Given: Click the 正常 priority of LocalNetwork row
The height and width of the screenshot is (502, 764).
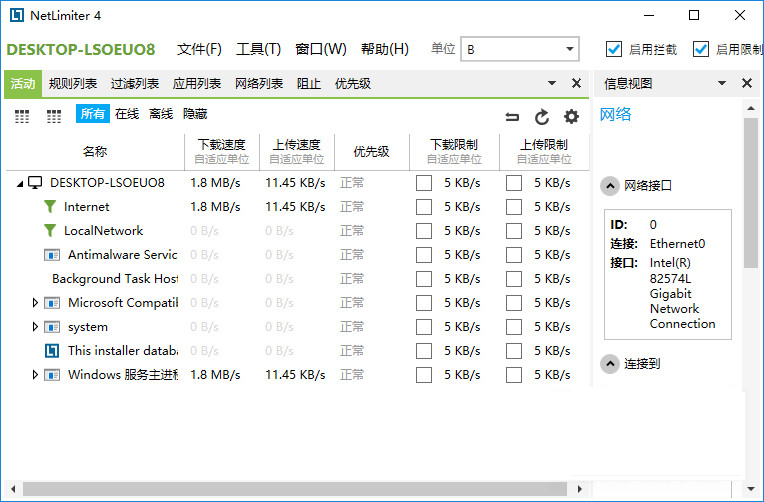Looking at the screenshot, I should (352, 231).
